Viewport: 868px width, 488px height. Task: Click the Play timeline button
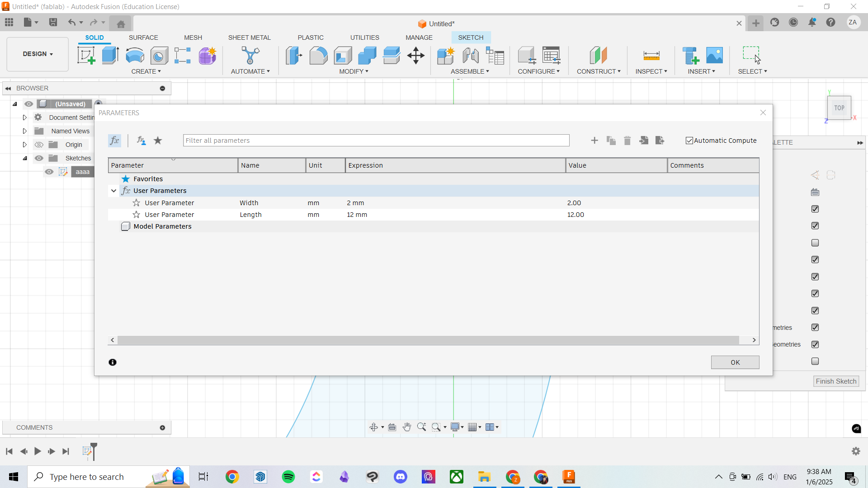pyautogui.click(x=38, y=451)
